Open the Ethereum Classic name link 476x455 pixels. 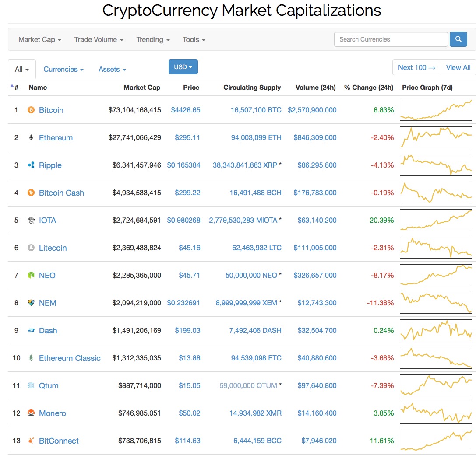click(x=70, y=358)
